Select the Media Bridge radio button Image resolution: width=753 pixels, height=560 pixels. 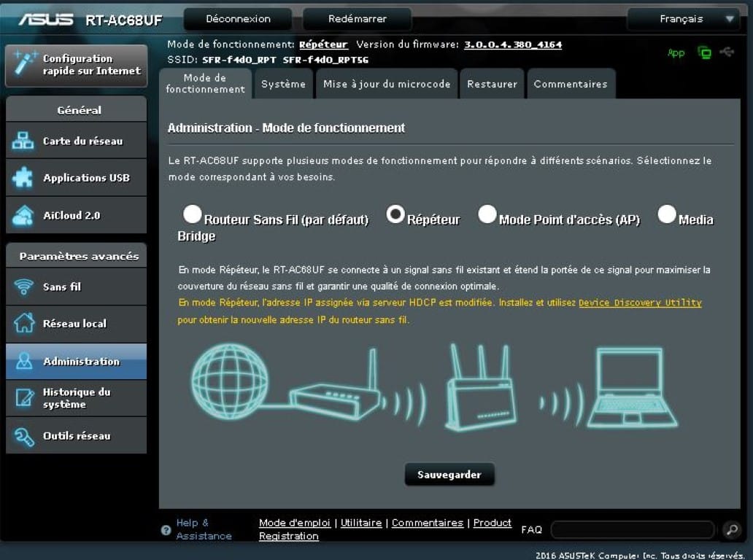[667, 214]
